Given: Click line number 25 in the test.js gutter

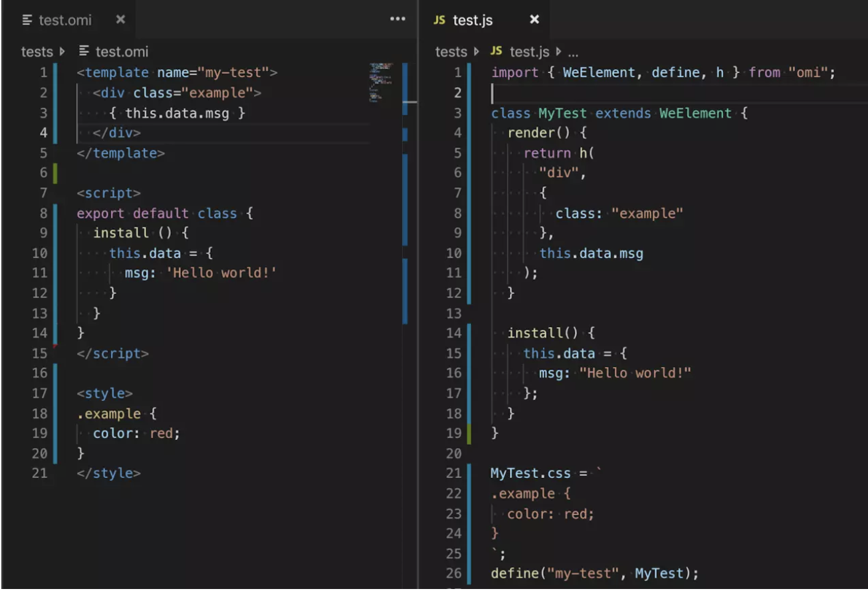Looking at the screenshot, I should pos(454,553).
